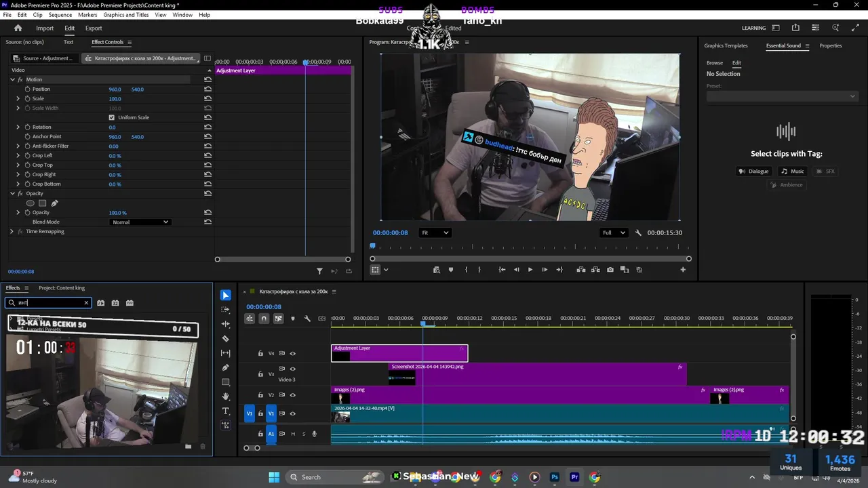Toggle V3 track output eye
Image resolution: width=868 pixels, height=488 pixels.
coord(293,369)
